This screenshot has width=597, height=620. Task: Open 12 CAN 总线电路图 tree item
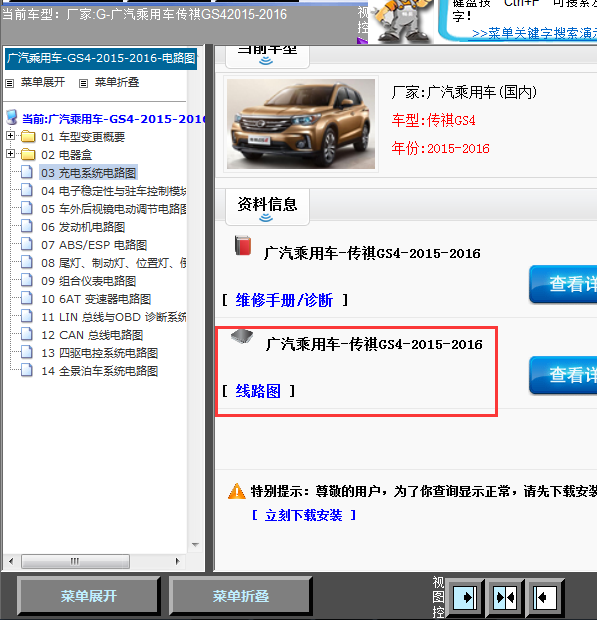pyautogui.click(x=92, y=335)
